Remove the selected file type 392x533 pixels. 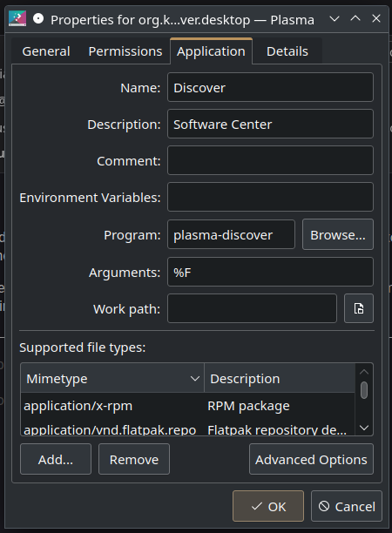[x=134, y=459]
